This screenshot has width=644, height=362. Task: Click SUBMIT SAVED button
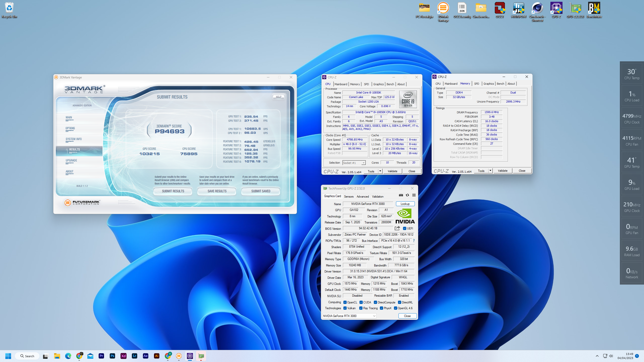coord(261,191)
